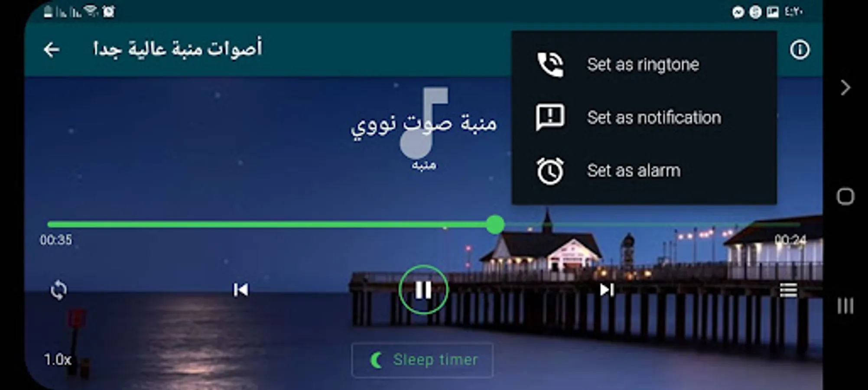
Task: Select Set as notification
Action: [x=644, y=117]
